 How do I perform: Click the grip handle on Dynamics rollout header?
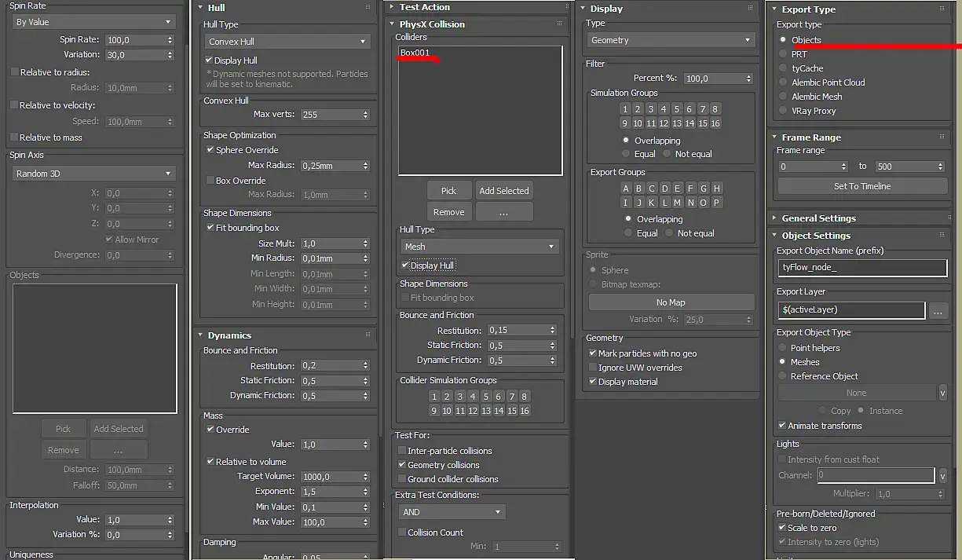(x=368, y=335)
